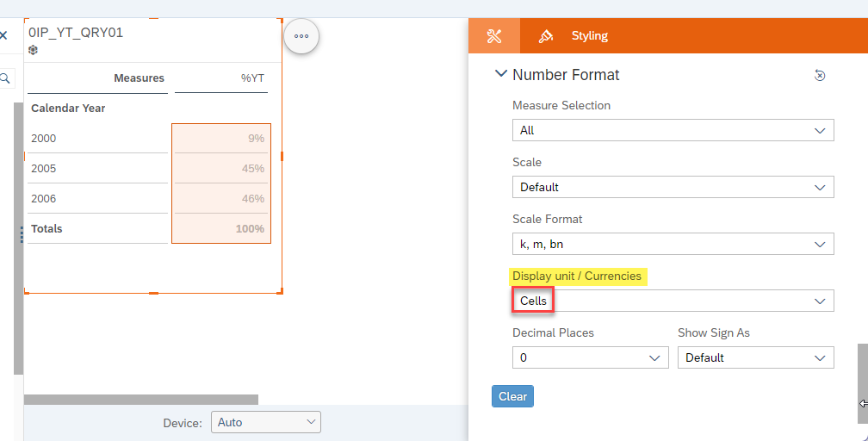Open the Builder wrench tab
Image resolution: width=868 pixels, height=441 pixels.
[493, 36]
